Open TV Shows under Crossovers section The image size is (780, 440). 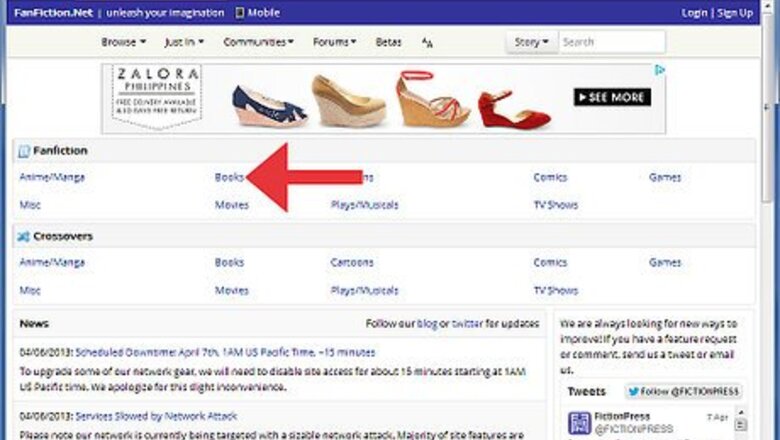click(x=555, y=290)
